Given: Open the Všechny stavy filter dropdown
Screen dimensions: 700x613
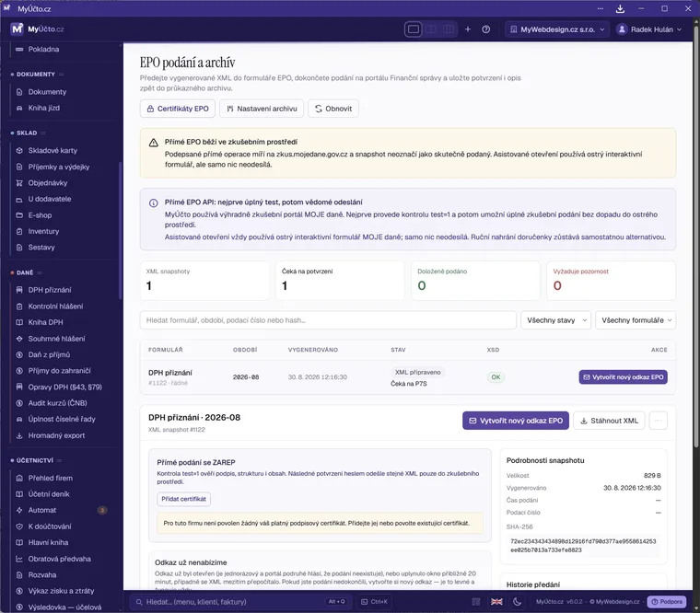Looking at the screenshot, I should coord(555,320).
